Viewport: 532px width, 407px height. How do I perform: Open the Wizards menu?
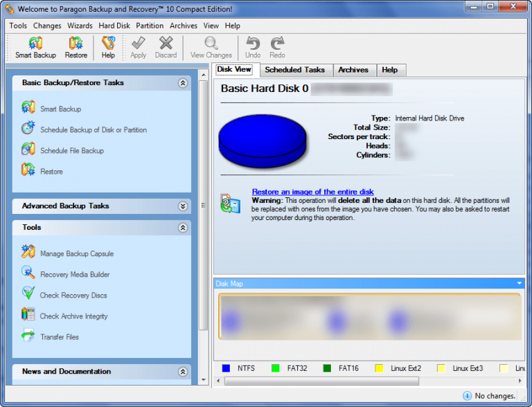[x=80, y=26]
